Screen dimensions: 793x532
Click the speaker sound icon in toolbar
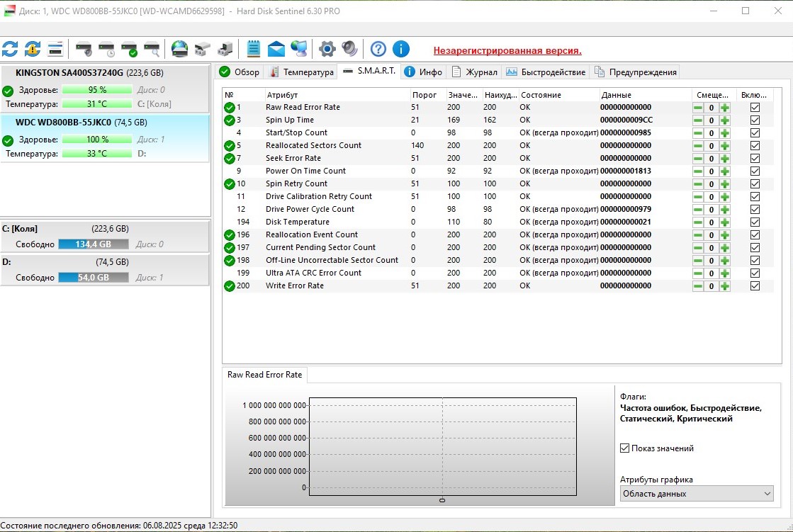(x=349, y=49)
